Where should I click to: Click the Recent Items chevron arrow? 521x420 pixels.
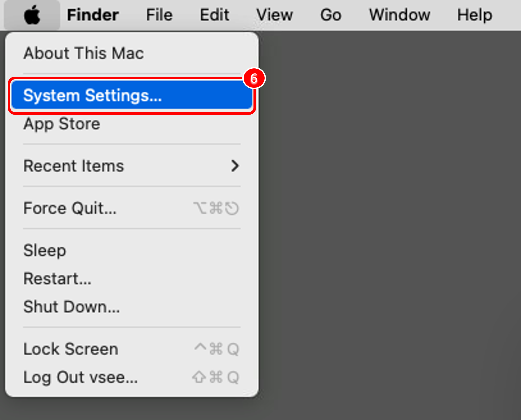click(235, 166)
